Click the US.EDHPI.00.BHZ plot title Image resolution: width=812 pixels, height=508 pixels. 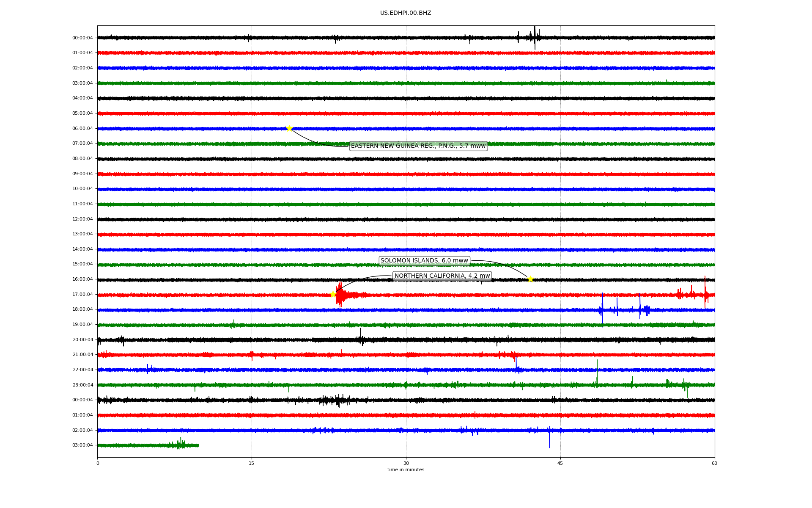[x=406, y=13]
